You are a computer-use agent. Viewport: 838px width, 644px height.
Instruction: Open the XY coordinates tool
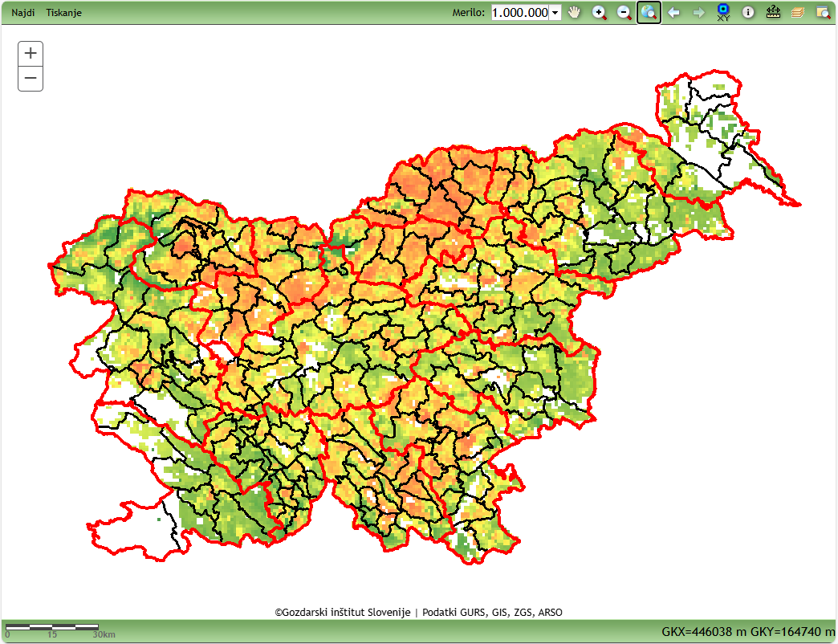(723, 12)
